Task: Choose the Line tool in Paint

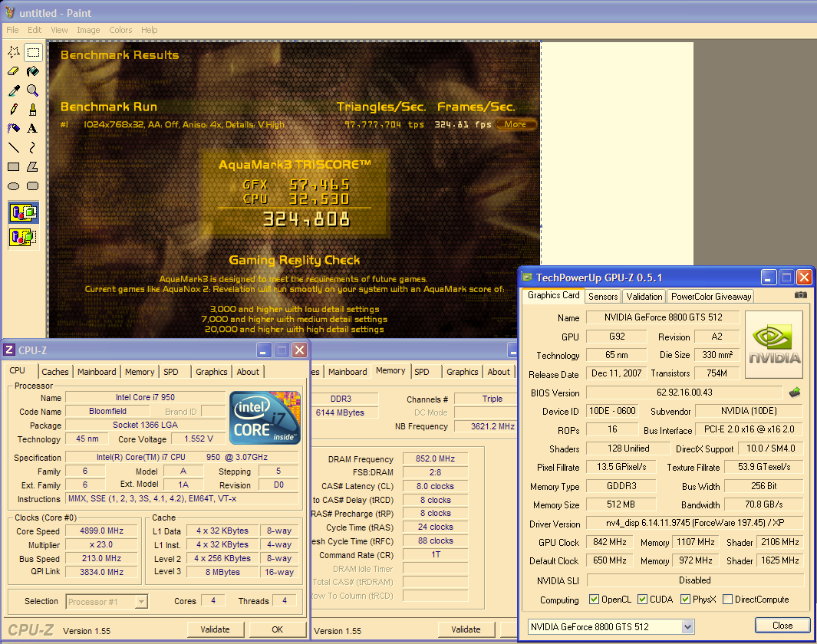Action: tap(14, 148)
